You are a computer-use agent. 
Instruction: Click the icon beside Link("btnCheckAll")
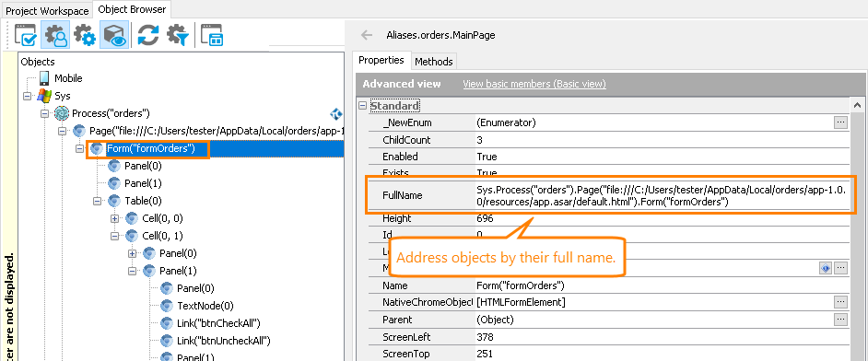(x=167, y=323)
